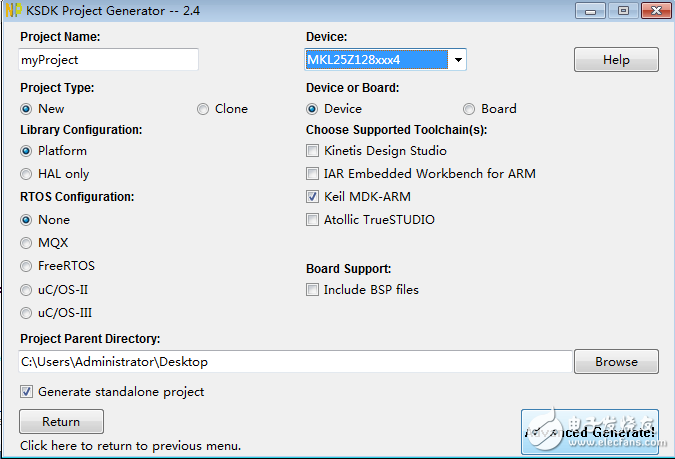
Task: Select uC/OS-III as the RTOS
Action: click(26, 313)
